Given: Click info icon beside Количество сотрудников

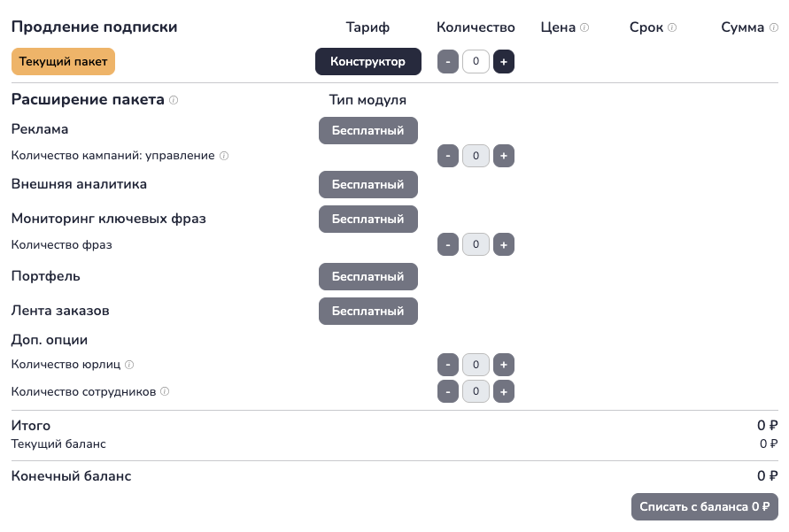Looking at the screenshot, I should coord(165,391).
